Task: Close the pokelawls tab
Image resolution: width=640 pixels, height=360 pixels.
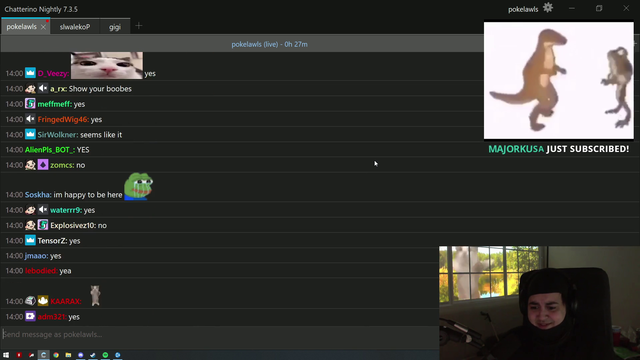Action: coord(43,27)
